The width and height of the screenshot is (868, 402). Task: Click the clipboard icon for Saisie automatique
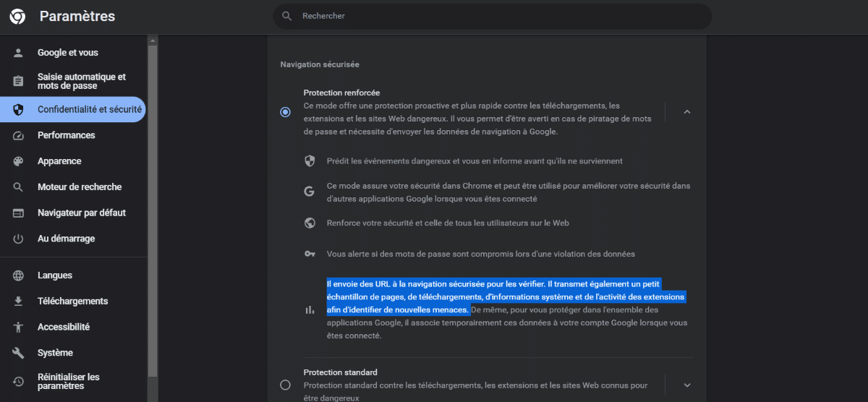pyautogui.click(x=19, y=81)
